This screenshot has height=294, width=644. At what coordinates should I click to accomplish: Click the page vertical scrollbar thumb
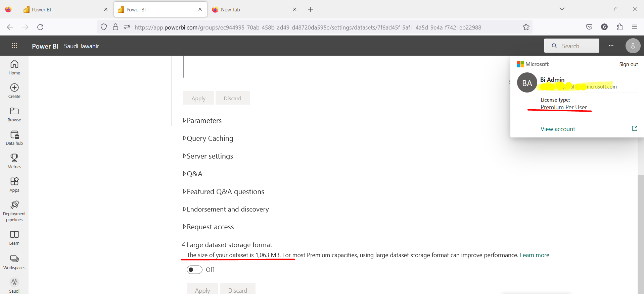[x=641, y=235]
